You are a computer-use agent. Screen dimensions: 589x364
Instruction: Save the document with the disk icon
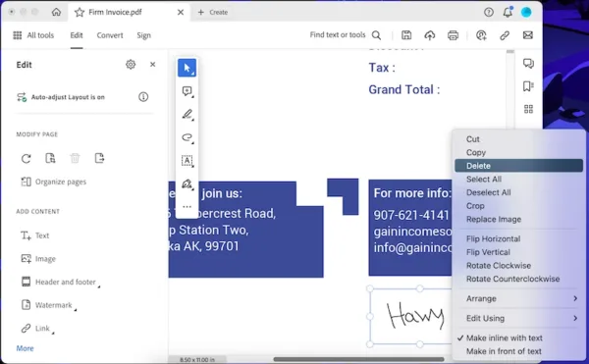coord(406,35)
